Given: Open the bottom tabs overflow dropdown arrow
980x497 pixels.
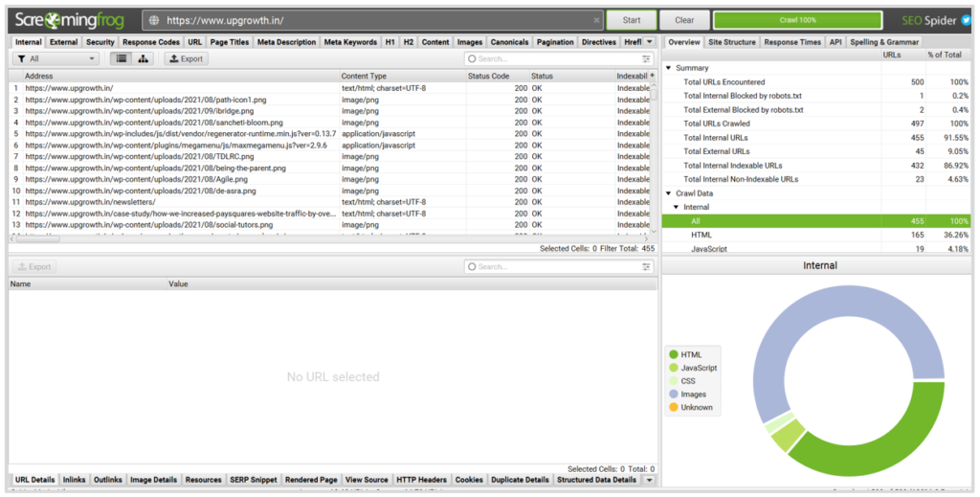Looking at the screenshot, I should [650, 480].
